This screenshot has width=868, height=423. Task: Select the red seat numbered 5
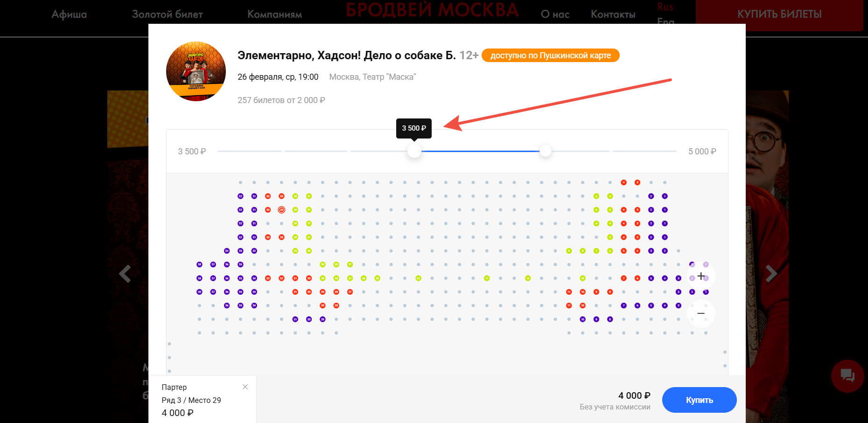click(x=623, y=251)
